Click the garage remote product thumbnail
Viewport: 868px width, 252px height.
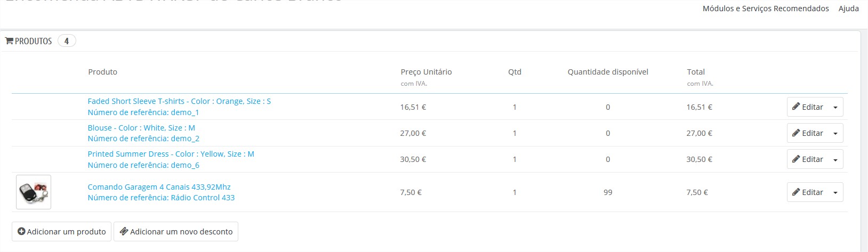tap(34, 192)
